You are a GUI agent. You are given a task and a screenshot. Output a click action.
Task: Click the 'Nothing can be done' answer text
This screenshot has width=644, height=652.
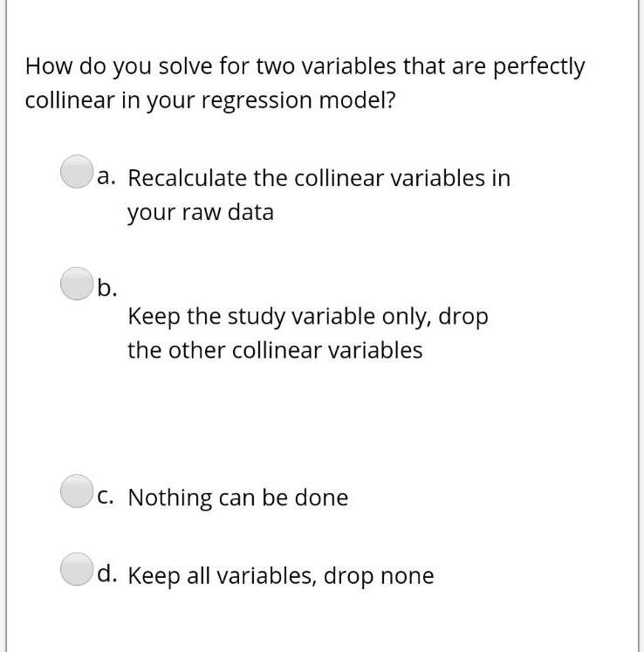(x=238, y=498)
